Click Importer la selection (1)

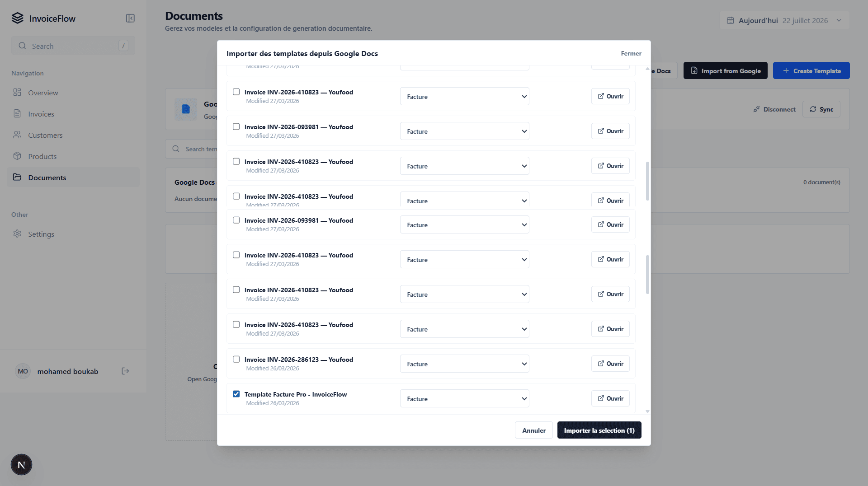pyautogui.click(x=599, y=430)
